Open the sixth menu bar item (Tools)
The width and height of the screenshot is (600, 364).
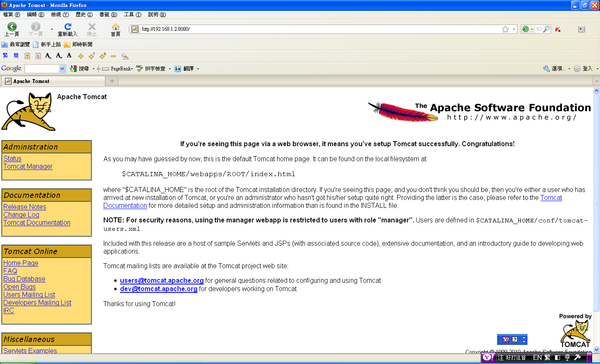coord(132,15)
